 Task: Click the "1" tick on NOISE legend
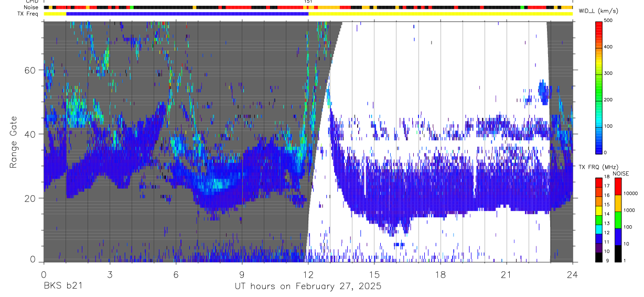click(x=626, y=261)
